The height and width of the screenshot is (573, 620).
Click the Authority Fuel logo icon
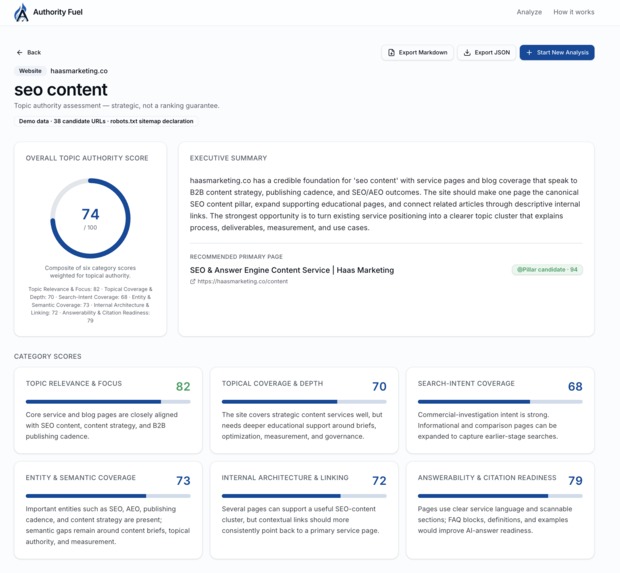(21, 12)
